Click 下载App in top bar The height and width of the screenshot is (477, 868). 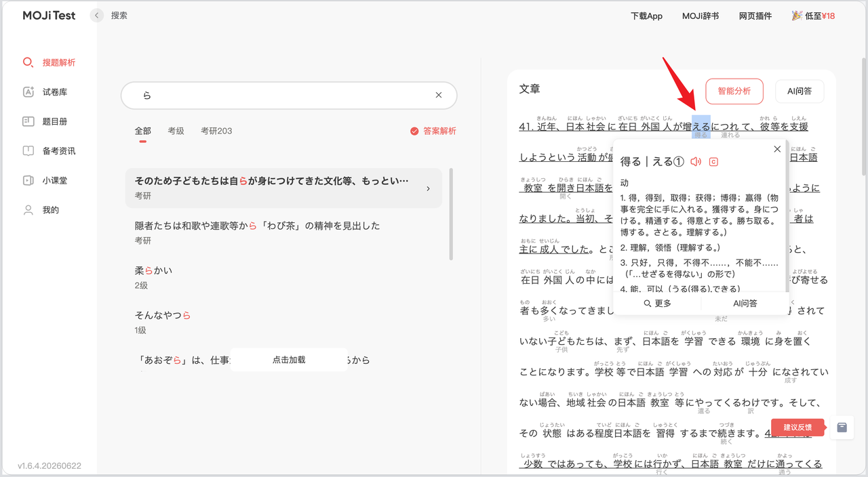point(646,16)
